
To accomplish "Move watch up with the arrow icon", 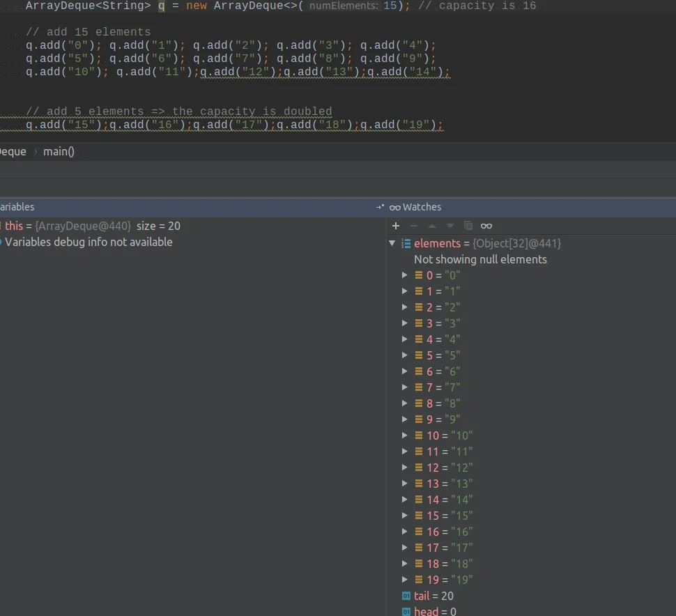I will point(432,226).
